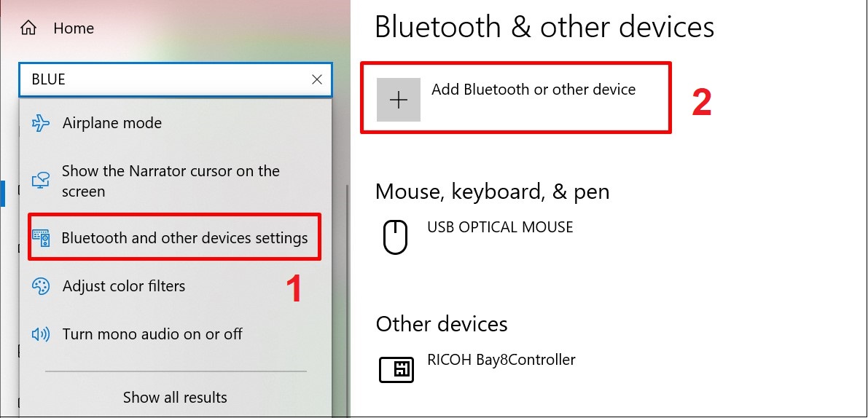Image resolution: width=868 pixels, height=418 pixels.
Task: Choose Adjust color filters result text
Action: coord(124,286)
